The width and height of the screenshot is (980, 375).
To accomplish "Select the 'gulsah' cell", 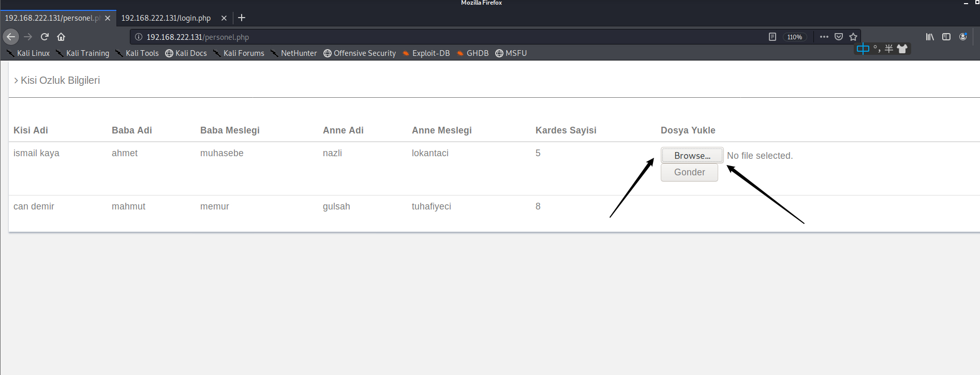I will point(336,206).
